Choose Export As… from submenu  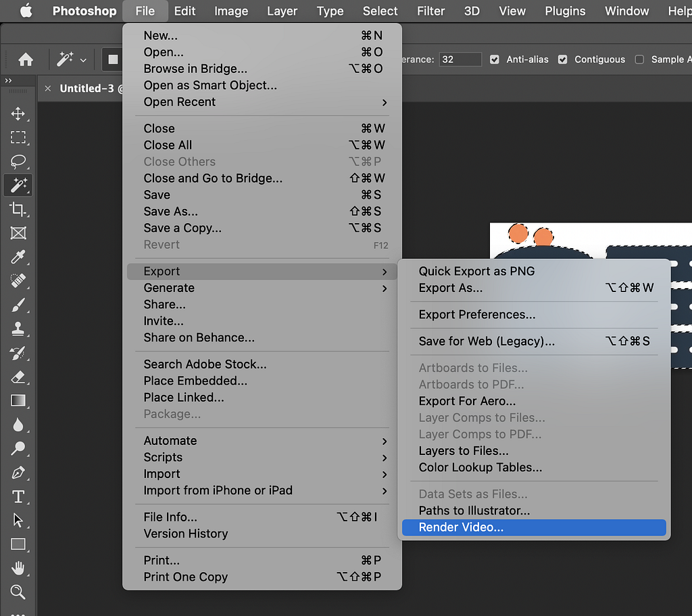534,288
